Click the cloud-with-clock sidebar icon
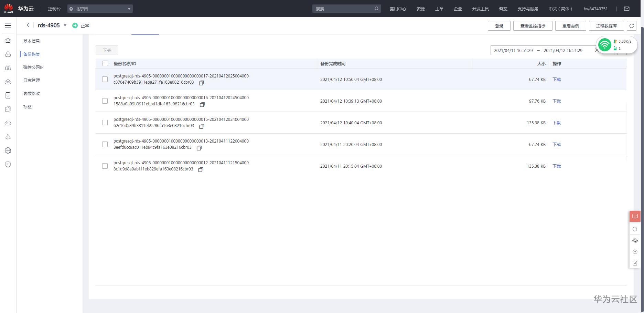Screen dimensions: 644x313 click(x=8, y=123)
